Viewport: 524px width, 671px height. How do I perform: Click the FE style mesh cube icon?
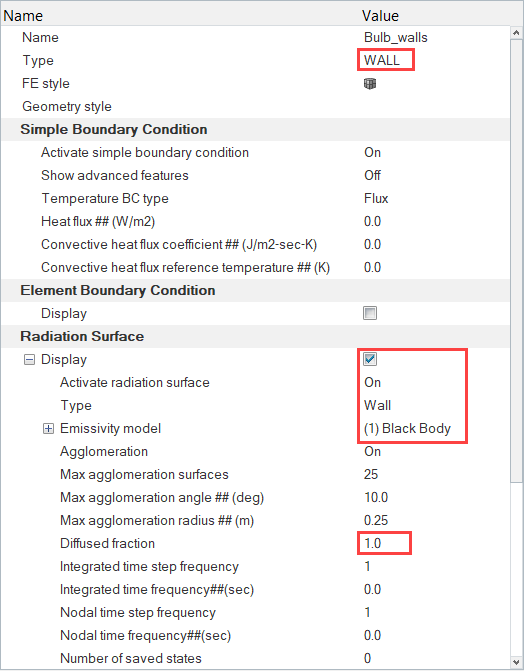click(x=370, y=83)
